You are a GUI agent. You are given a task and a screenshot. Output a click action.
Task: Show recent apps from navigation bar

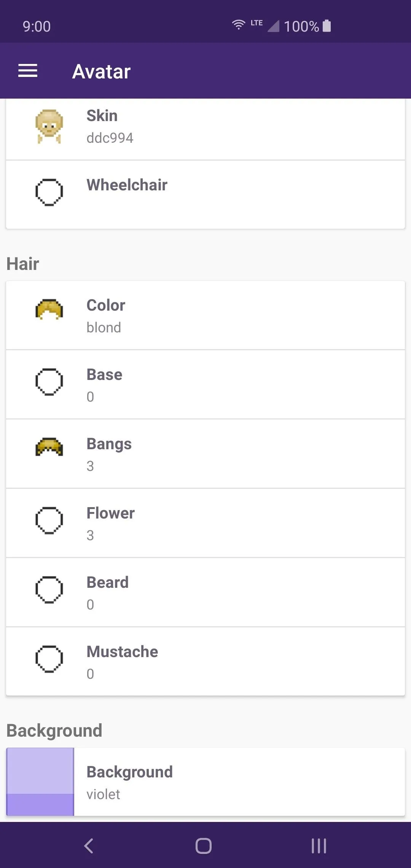tap(319, 846)
